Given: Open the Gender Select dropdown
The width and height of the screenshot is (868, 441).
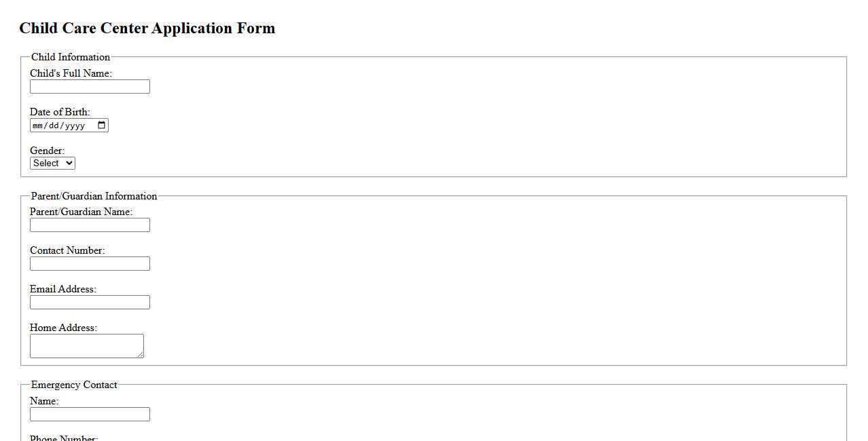Looking at the screenshot, I should click(52, 164).
